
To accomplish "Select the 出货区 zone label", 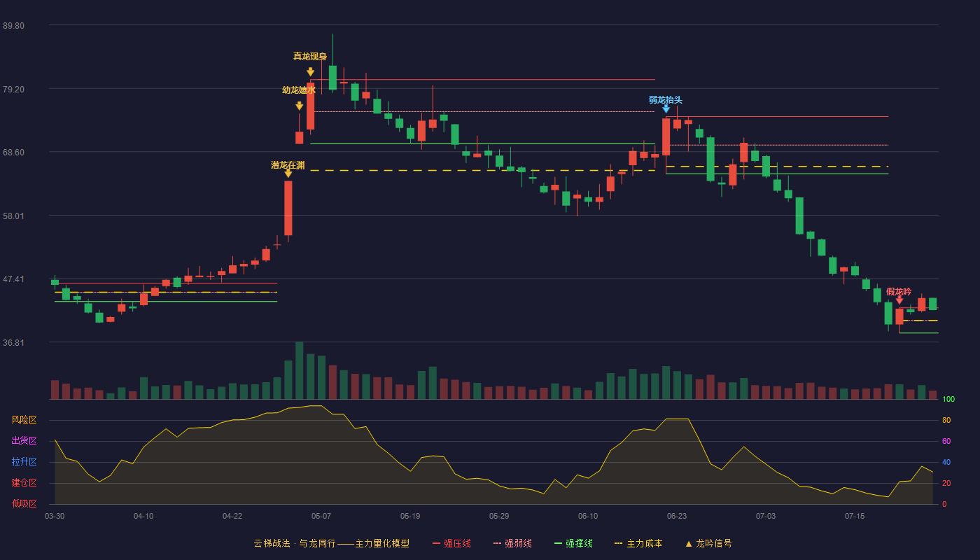I will 24,441.
